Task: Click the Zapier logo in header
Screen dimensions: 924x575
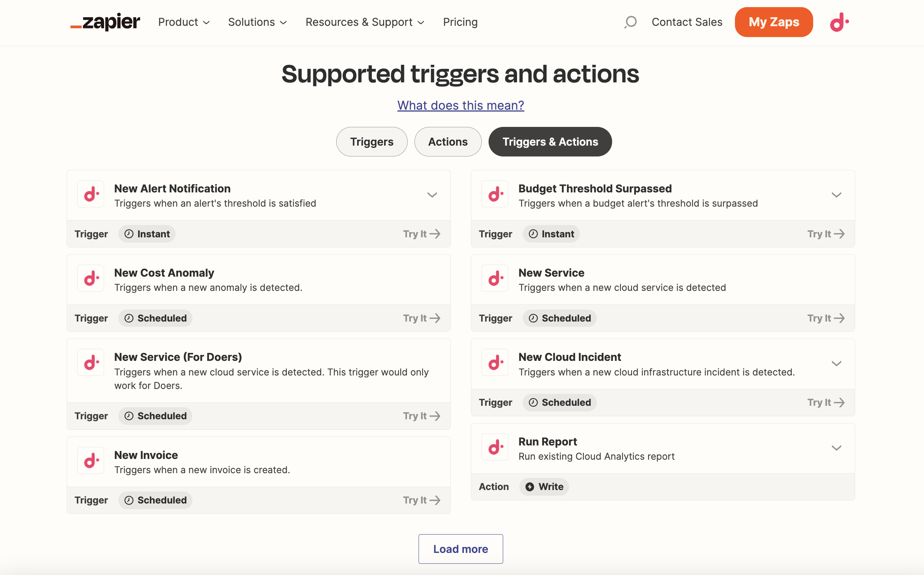Action: [105, 22]
